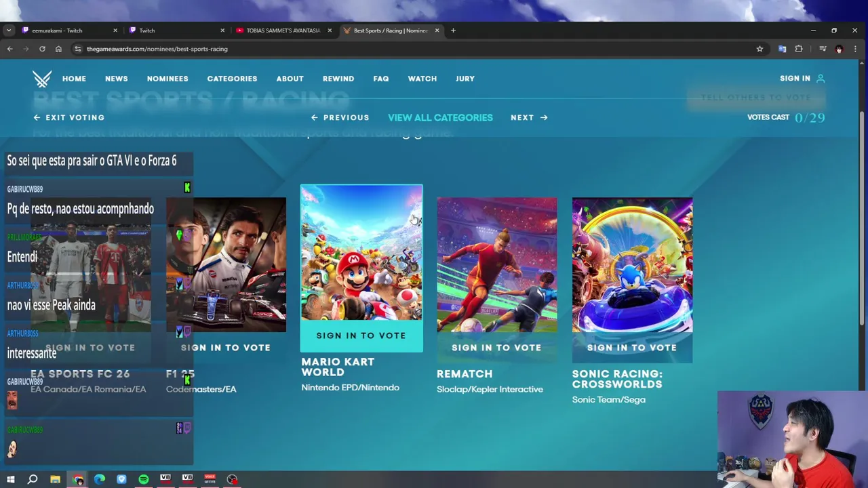The image size is (868, 488).
Task: Launch Microsoft Edge from the taskbar
Action: [x=100, y=479]
